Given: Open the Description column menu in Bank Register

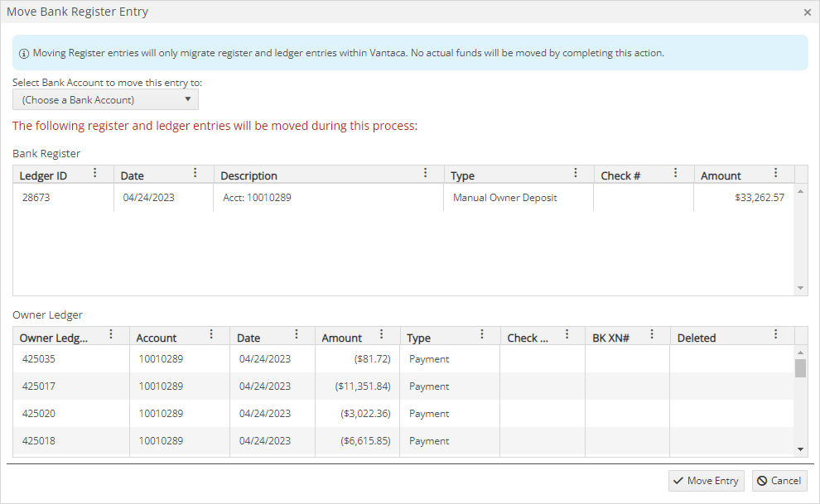Looking at the screenshot, I should pos(426,173).
